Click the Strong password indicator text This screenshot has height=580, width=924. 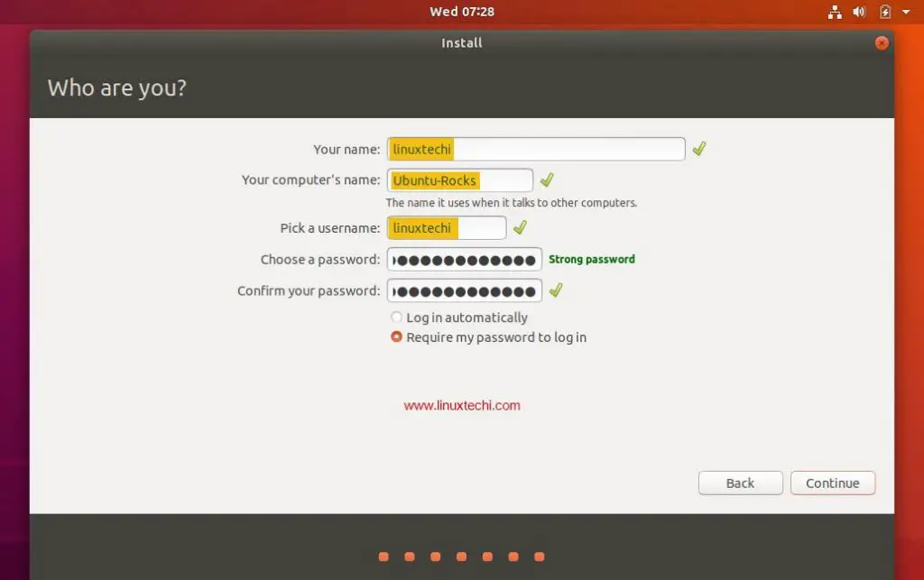592,259
